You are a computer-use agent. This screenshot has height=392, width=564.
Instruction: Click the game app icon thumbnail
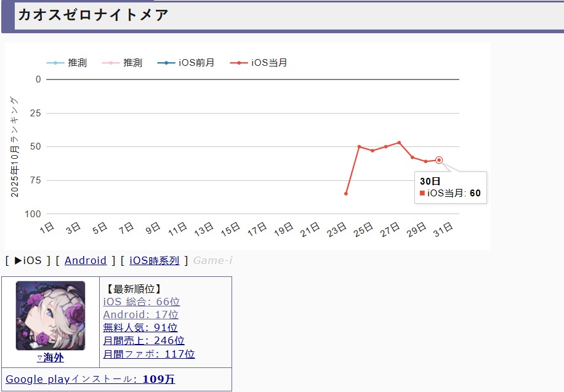point(50,316)
